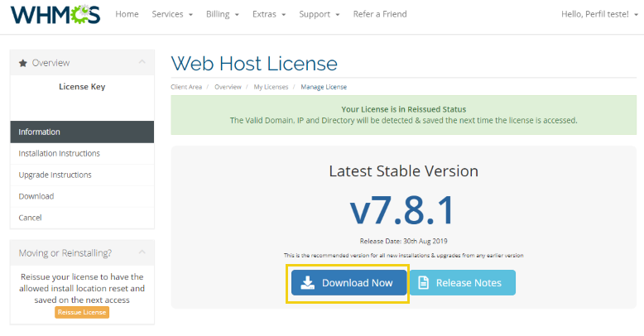This screenshot has height=336, width=644.
Task: Follow the Overview breadcrumb link
Action: [228, 87]
